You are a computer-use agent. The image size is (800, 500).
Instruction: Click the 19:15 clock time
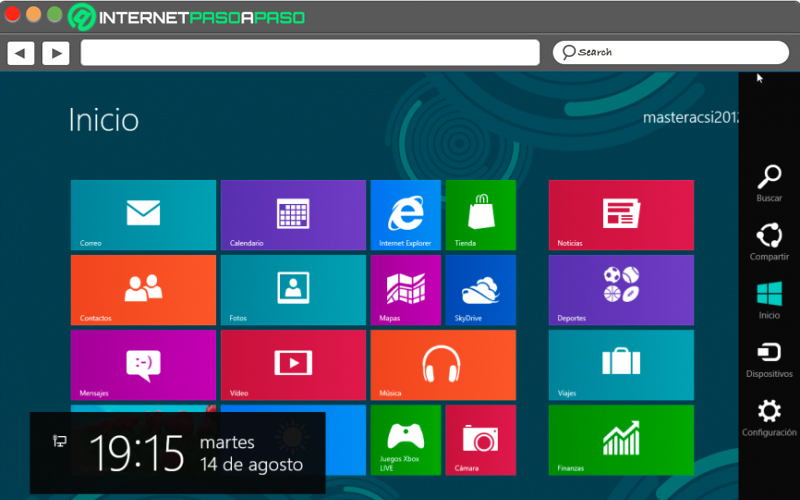click(137, 453)
